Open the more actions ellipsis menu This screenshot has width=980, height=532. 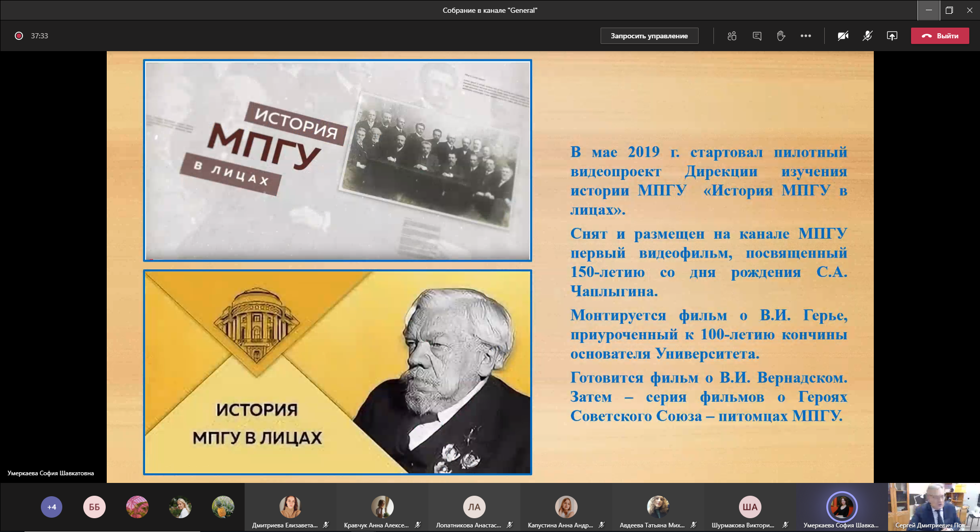805,36
